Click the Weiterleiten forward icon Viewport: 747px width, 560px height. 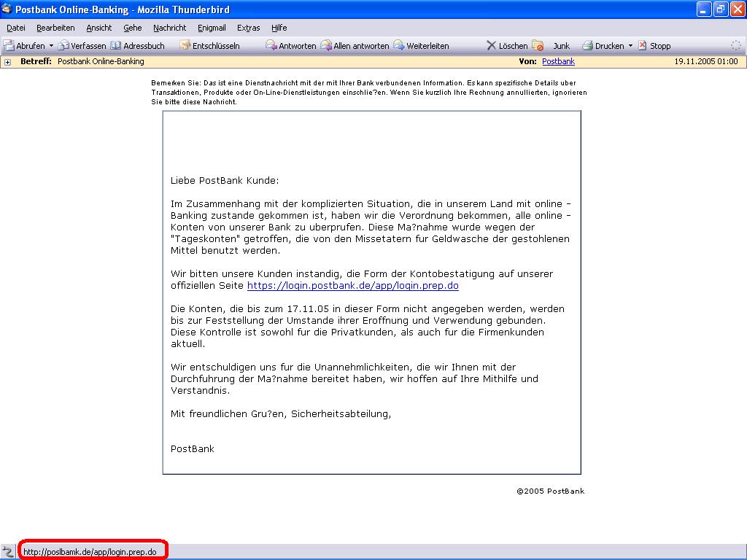coord(399,46)
